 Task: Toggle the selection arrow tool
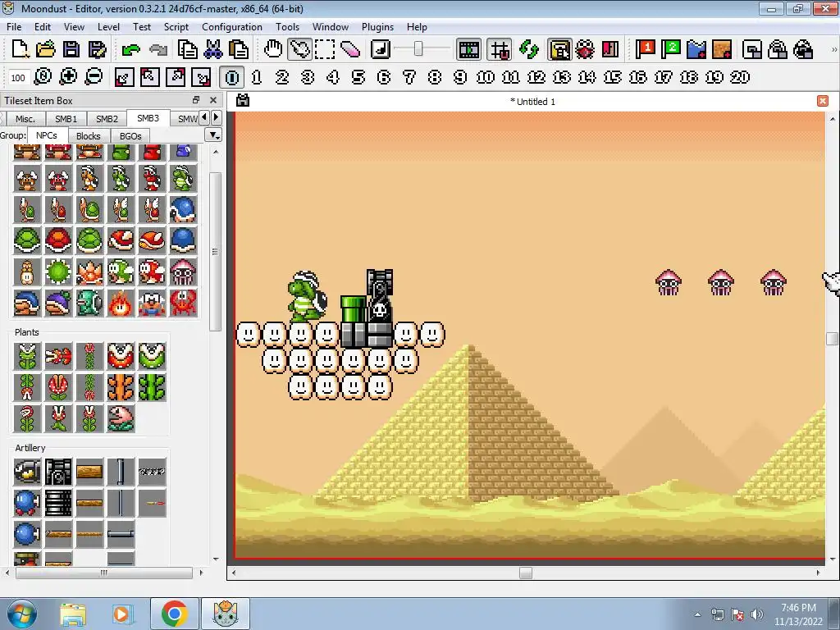tap(299, 49)
